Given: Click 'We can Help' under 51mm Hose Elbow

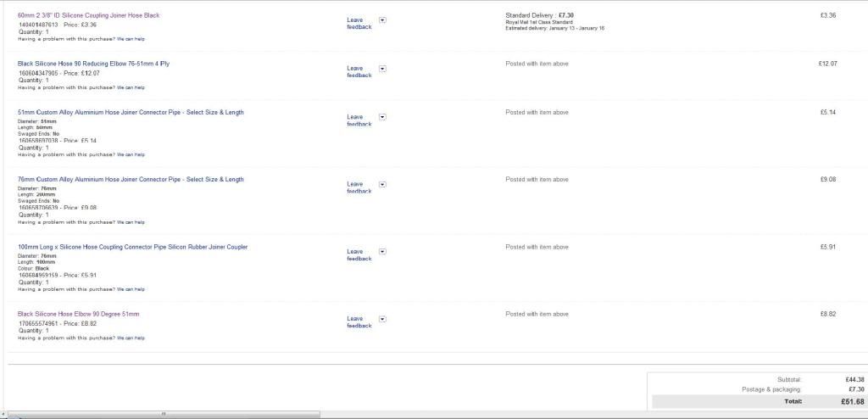Looking at the screenshot, I should [x=131, y=338].
